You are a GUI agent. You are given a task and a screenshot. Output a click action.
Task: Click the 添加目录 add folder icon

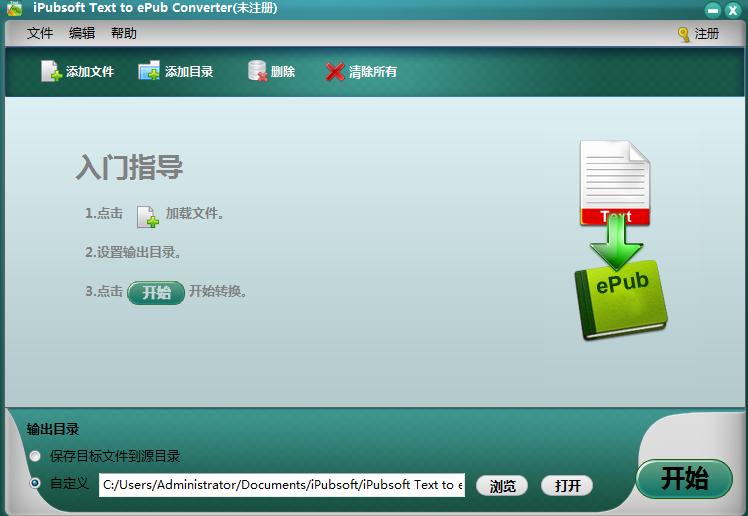click(149, 71)
